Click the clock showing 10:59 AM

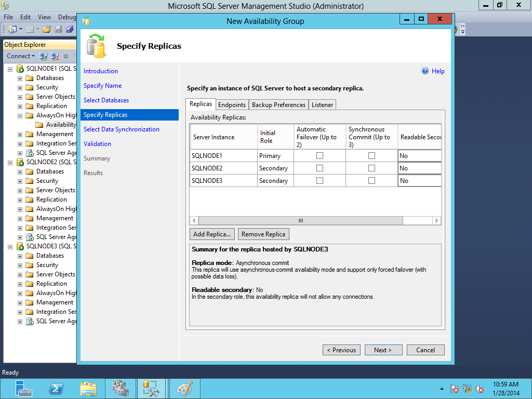pos(506,384)
